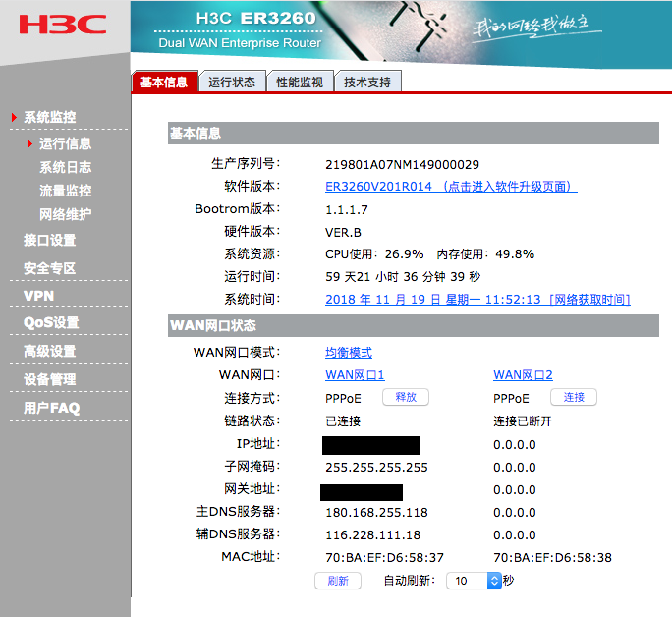The width and height of the screenshot is (672, 617).
Task: Click WAN2 MAC 70:BA:EF:D6:58:38
Action: pyautogui.click(x=552, y=558)
